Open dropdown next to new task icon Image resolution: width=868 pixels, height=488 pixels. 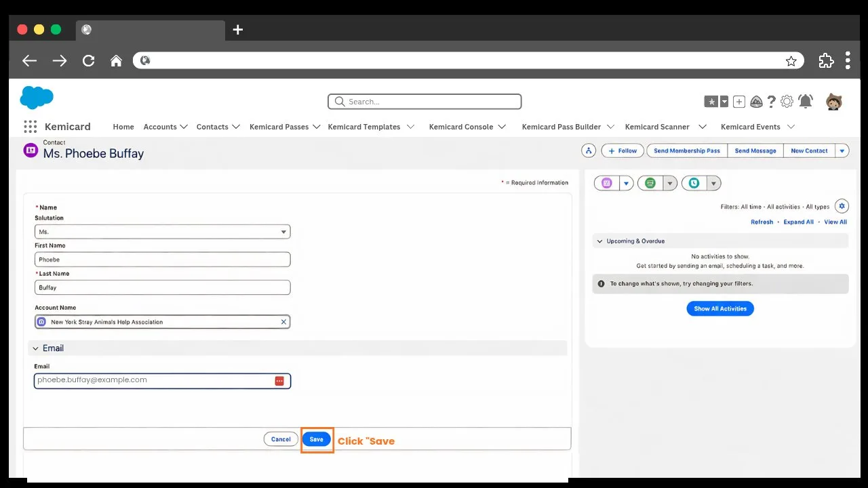627,183
